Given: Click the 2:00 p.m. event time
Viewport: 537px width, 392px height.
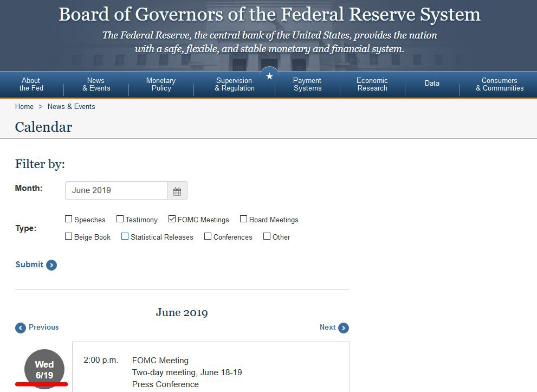Looking at the screenshot, I should click(x=101, y=360).
